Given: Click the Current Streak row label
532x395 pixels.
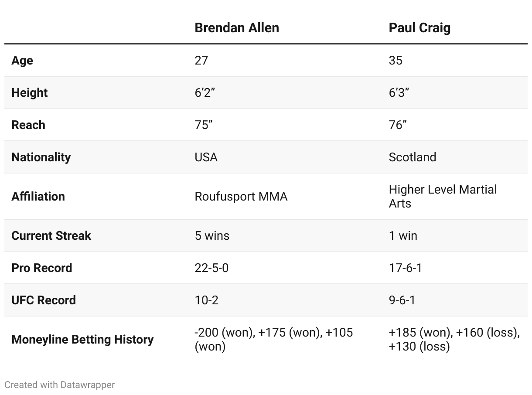Looking at the screenshot, I should [x=51, y=235].
